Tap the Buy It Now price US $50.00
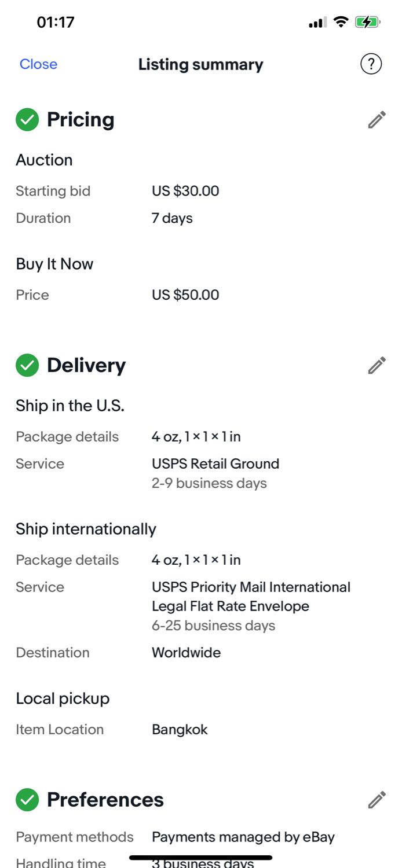 pos(185,295)
